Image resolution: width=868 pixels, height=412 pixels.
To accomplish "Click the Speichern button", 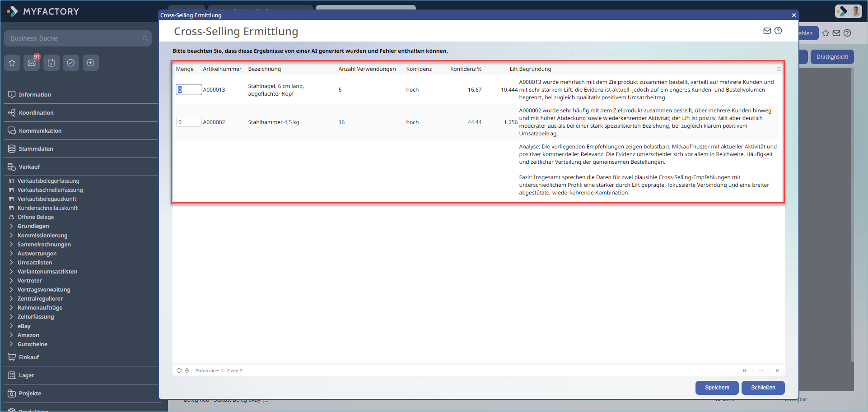I will 717,388.
